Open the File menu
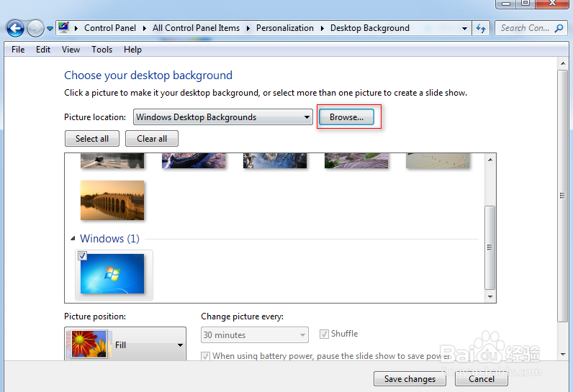Image resolution: width=573 pixels, height=392 pixels. pyautogui.click(x=18, y=50)
